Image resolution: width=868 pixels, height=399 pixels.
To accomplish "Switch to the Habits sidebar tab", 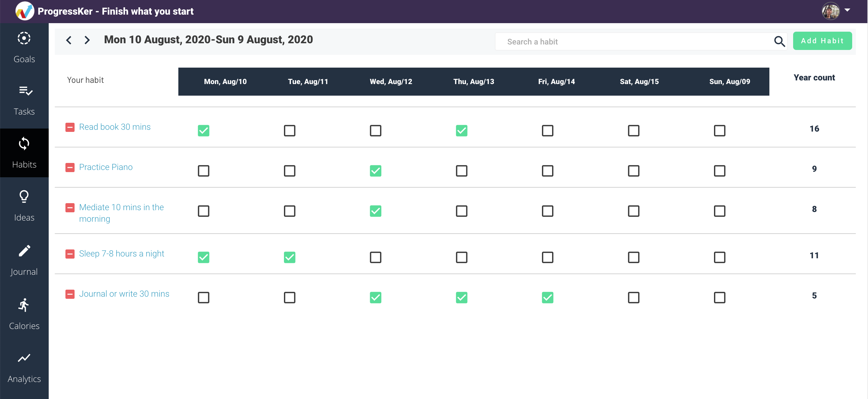I will [24, 153].
